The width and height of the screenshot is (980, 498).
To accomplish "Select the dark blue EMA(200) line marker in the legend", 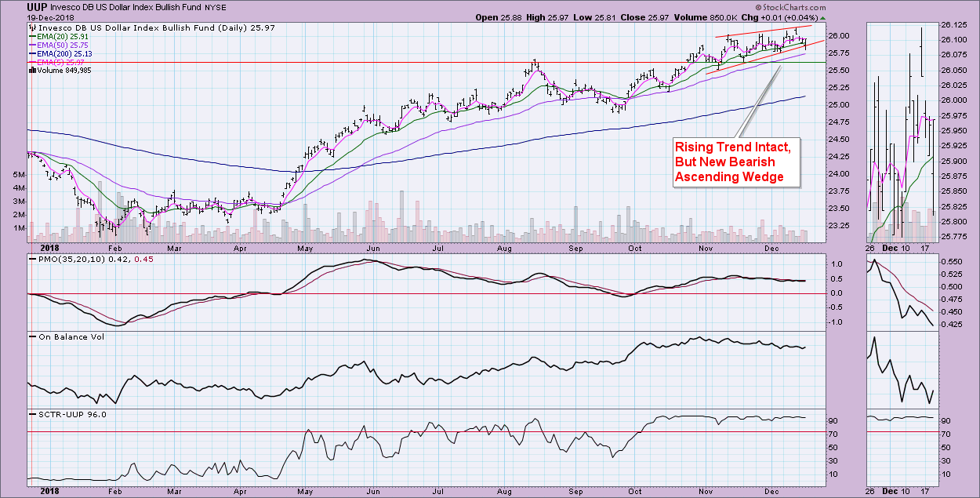I will pyautogui.click(x=32, y=53).
